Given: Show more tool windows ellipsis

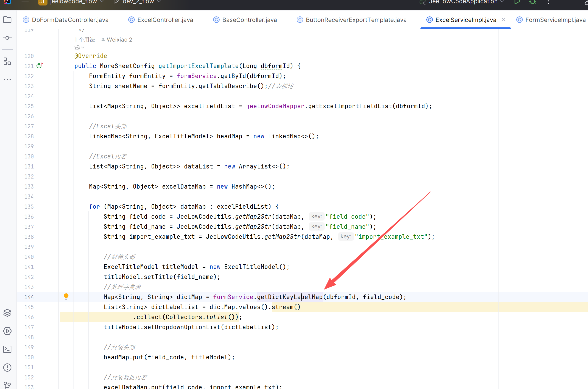Looking at the screenshot, I should [7, 79].
